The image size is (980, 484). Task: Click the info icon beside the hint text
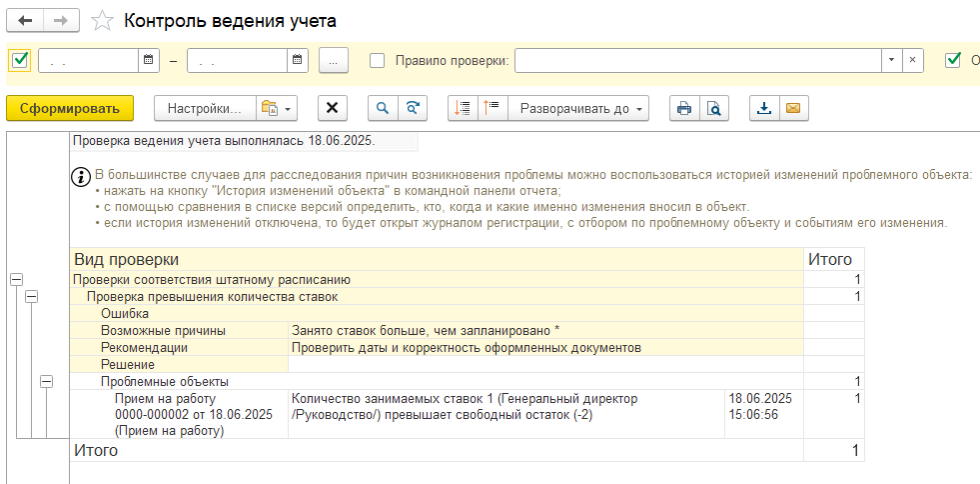81,176
